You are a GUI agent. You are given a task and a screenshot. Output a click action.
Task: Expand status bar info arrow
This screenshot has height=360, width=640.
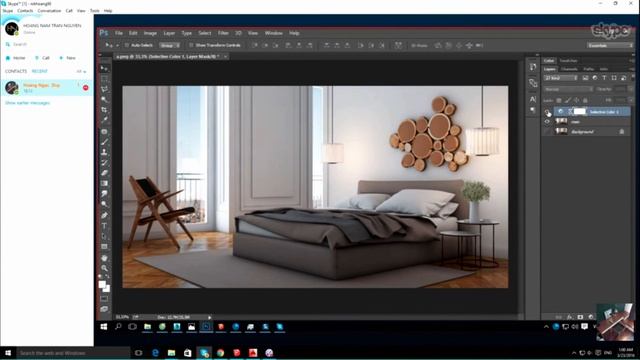click(210, 317)
